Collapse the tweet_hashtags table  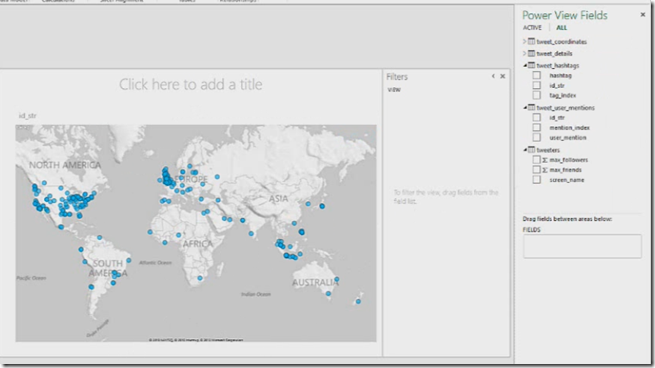pyautogui.click(x=525, y=65)
